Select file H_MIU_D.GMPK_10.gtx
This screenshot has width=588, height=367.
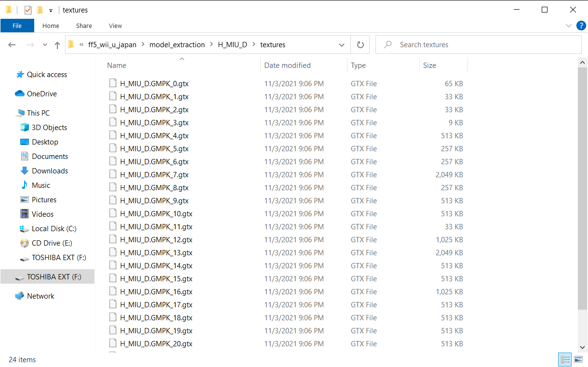click(x=156, y=213)
